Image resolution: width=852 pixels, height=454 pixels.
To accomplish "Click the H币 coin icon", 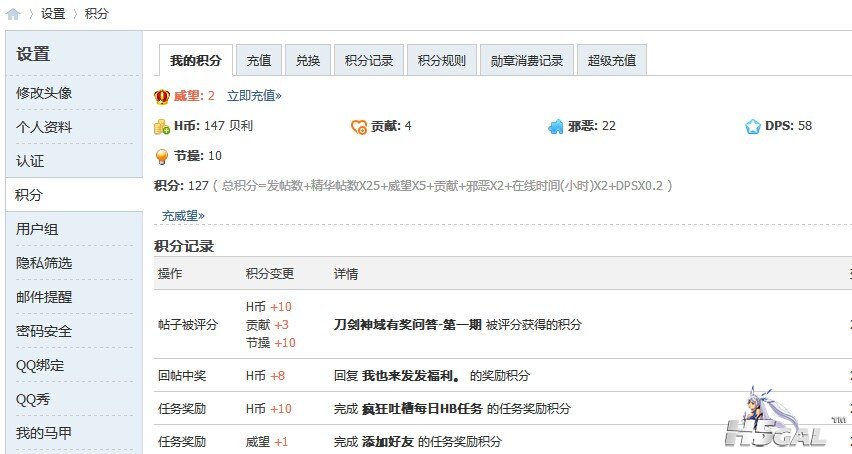I will click(162, 127).
